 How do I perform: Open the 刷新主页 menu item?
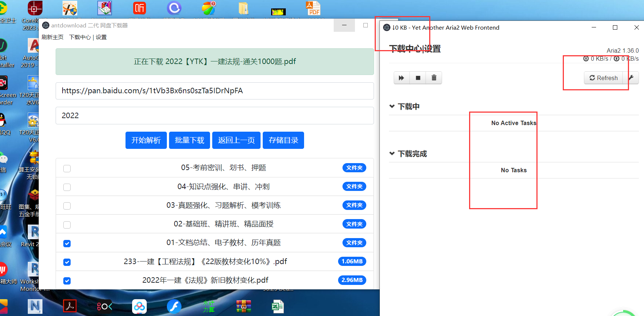[x=52, y=37]
